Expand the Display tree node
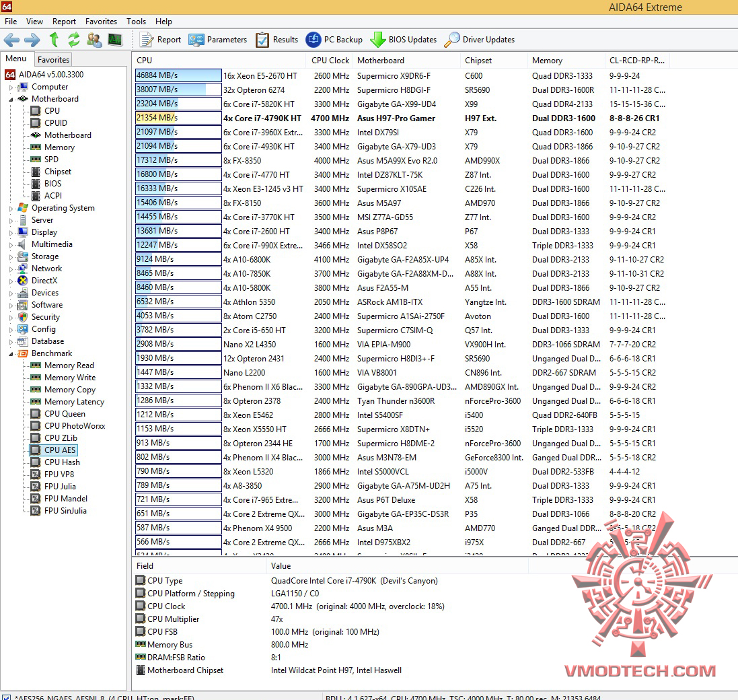The width and height of the screenshot is (738, 700). click(x=11, y=233)
